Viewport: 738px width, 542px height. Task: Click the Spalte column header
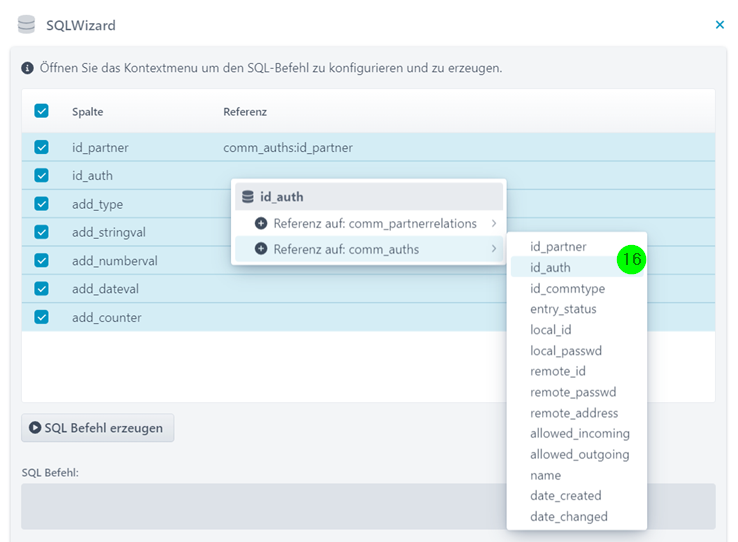tap(88, 112)
